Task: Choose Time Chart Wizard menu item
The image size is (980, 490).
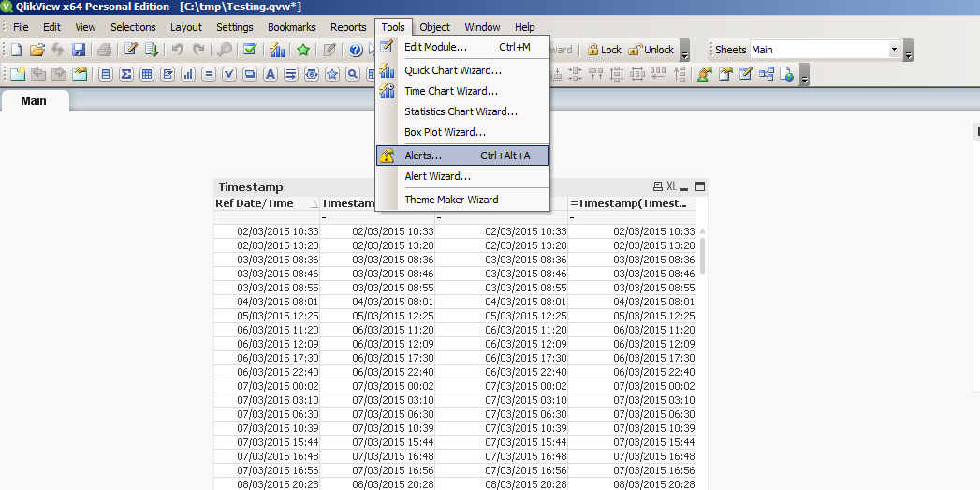Action: (462, 91)
